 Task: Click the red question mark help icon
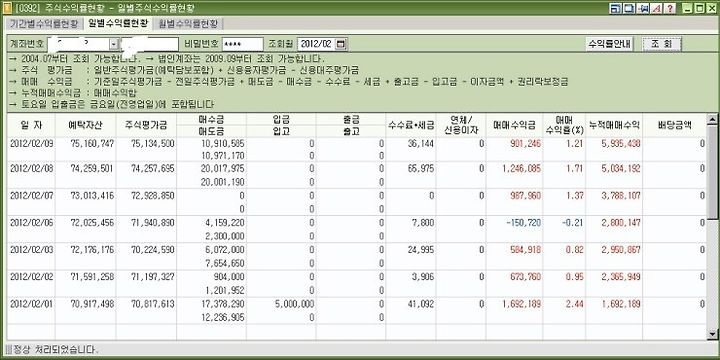point(670,8)
